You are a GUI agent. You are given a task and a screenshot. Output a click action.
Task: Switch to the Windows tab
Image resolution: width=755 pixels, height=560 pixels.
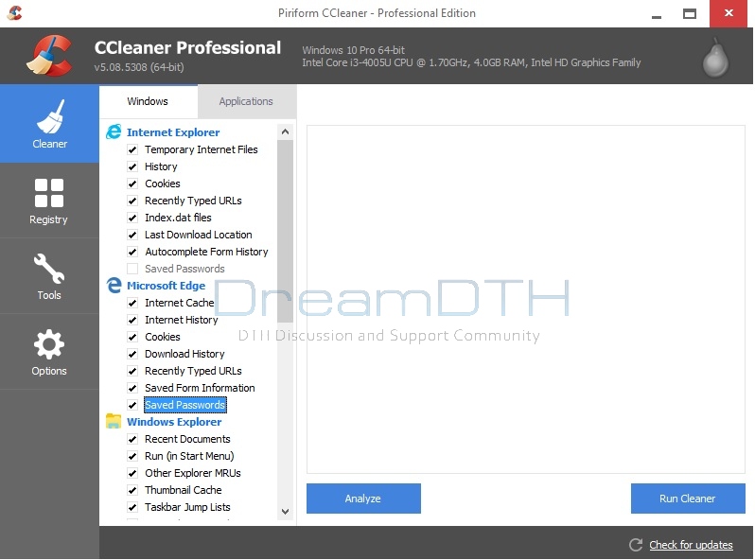[148, 101]
